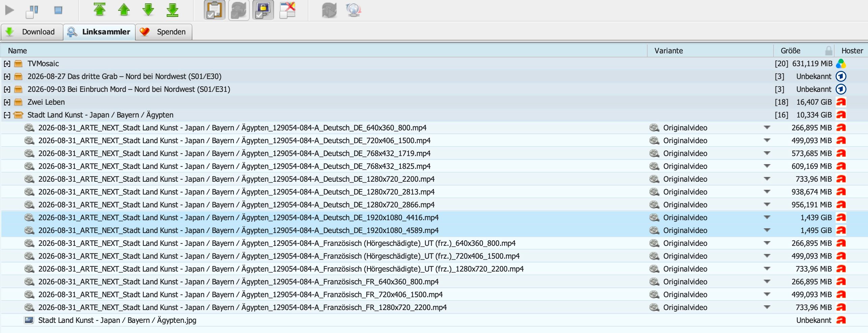
Task: Toggle automatic reconnect in the toolbar
Action: click(239, 10)
